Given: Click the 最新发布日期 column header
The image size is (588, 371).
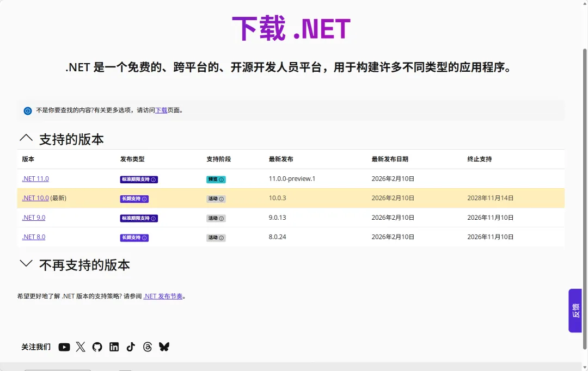Looking at the screenshot, I should 390,159.
